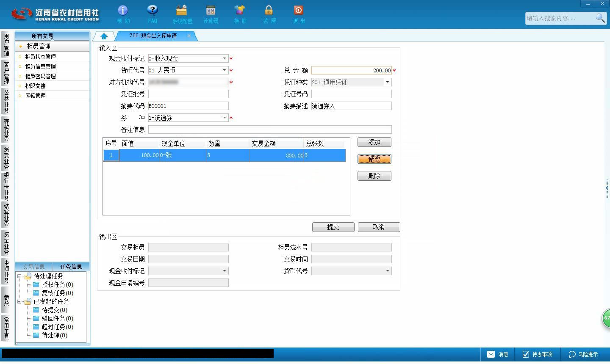Submit the form with 提交

coord(333,227)
